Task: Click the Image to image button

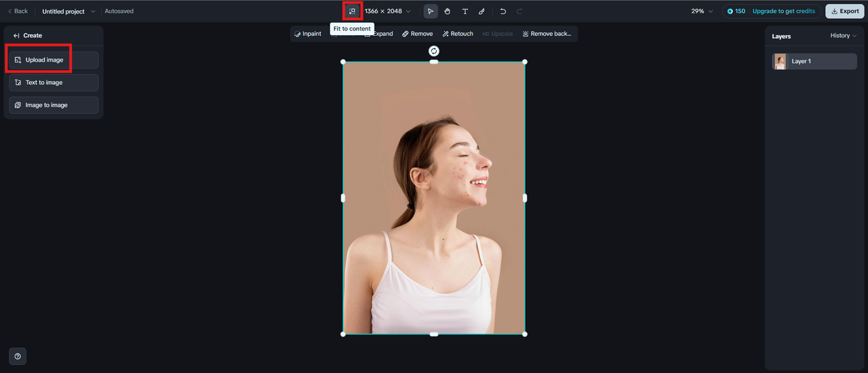Action: 54,105
